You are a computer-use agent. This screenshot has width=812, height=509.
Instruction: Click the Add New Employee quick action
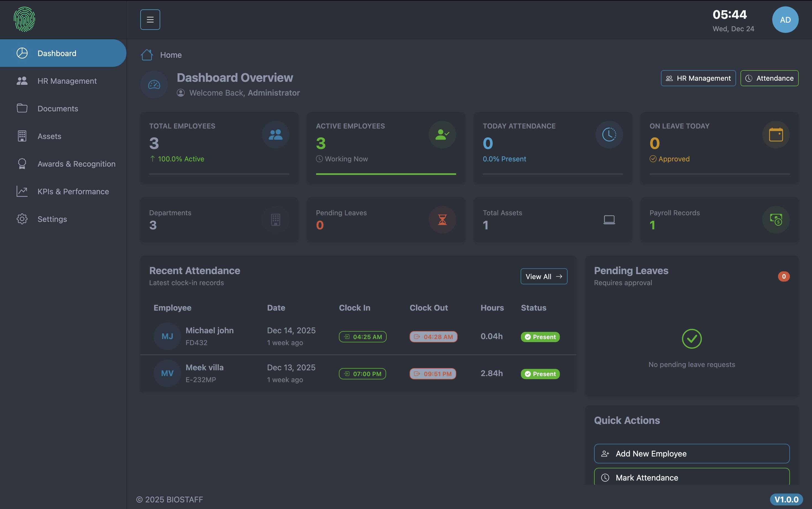(692, 453)
